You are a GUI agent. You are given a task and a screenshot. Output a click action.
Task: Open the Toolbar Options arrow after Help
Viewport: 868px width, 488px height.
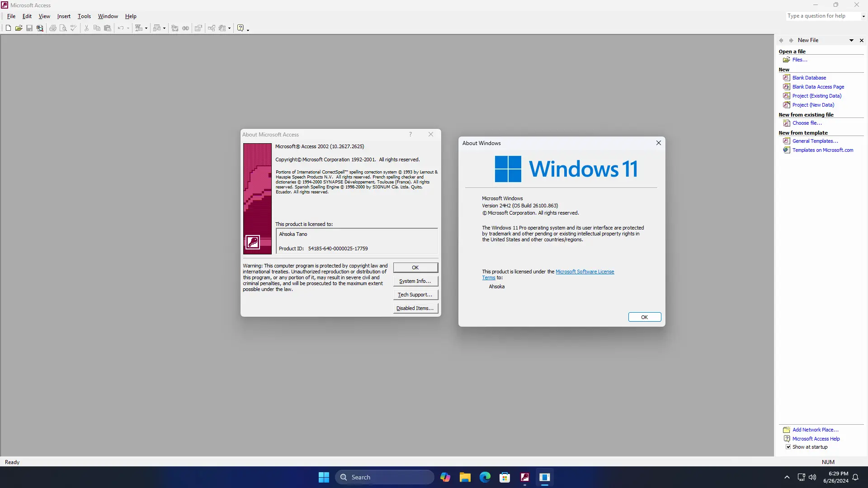click(x=248, y=29)
